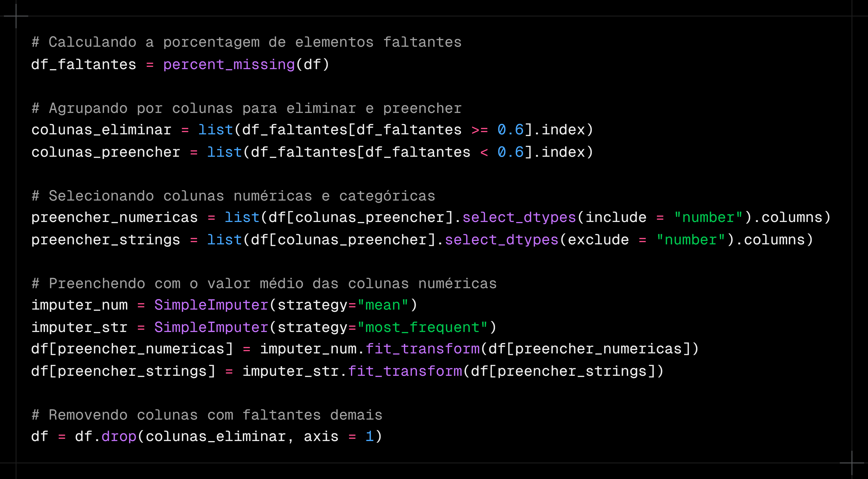Click the 0.6 value on the colunas_eliminar line
Viewport: 868px width, 479px height.
click(510, 130)
